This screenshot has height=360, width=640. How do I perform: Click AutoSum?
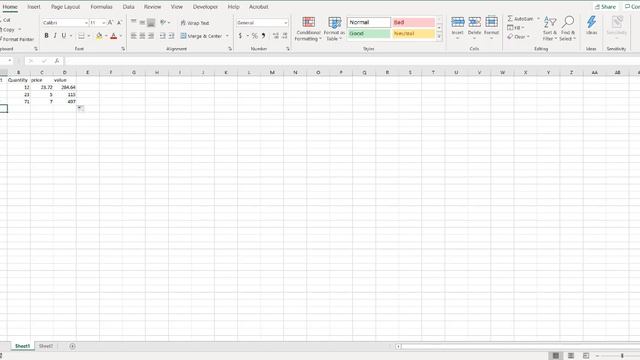coord(521,19)
